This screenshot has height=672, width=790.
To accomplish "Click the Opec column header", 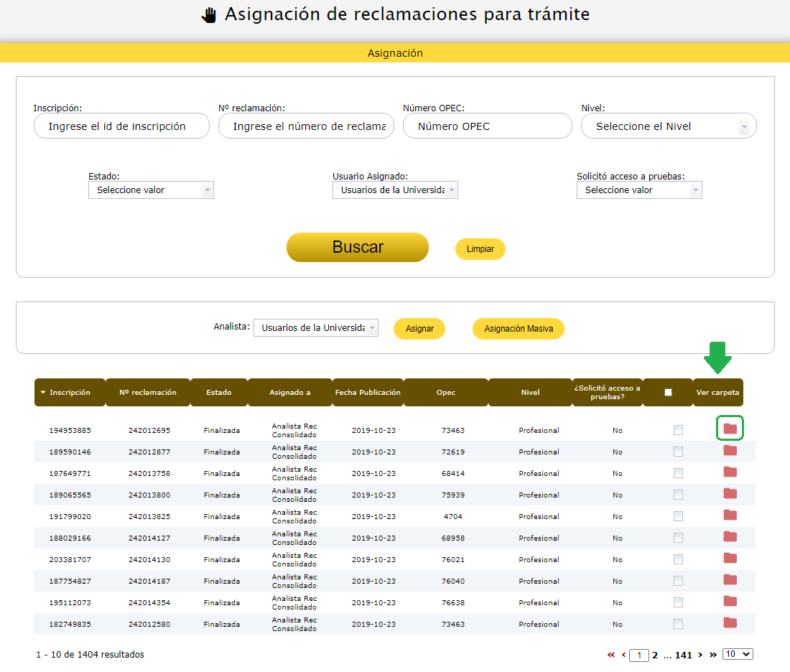I will click(445, 393).
